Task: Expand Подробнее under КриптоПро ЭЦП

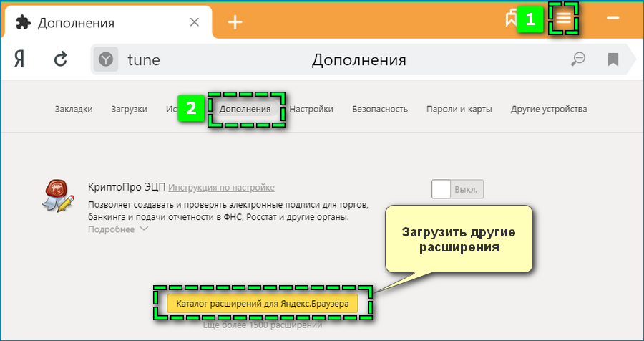Action: (118, 229)
